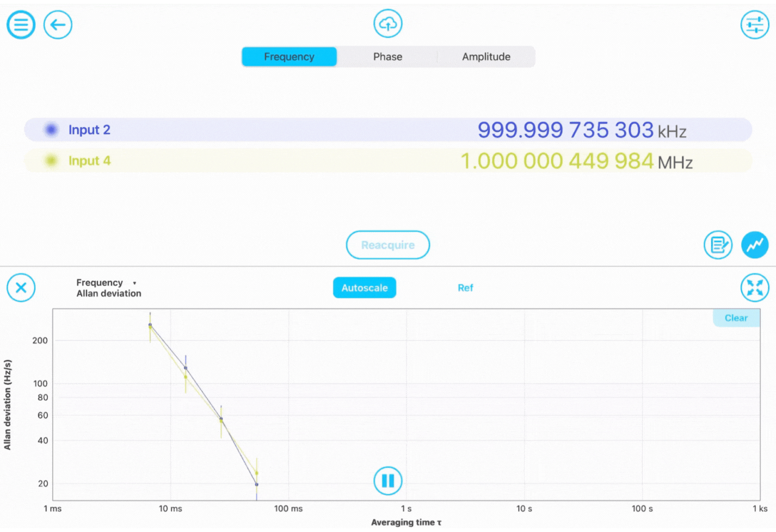Screen dimensions: 776x532
Task: Select the Input 2 label
Action: (x=89, y=129)
